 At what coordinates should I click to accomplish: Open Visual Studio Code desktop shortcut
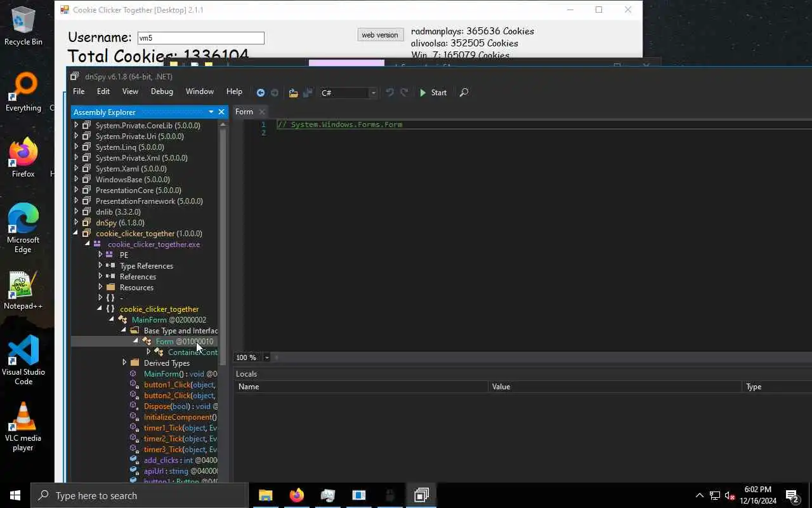tap(23, 361)
